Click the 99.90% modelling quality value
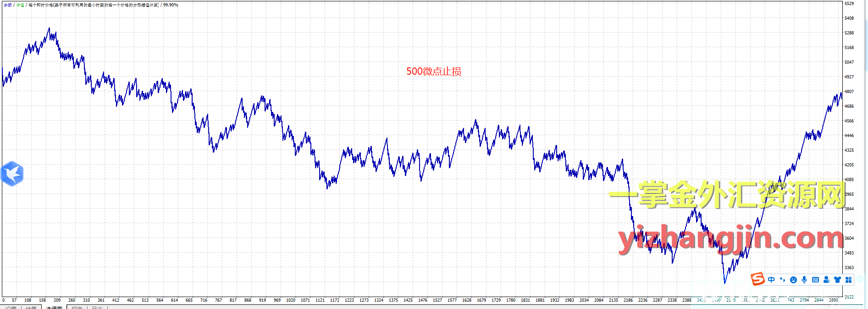This screenshot has width=868, height=309. coord(171,5)
